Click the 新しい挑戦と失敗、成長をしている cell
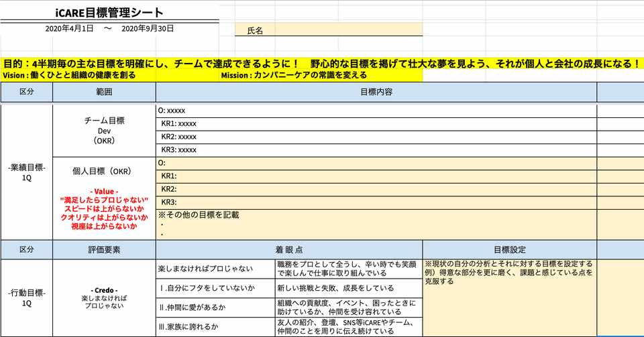 click(x=349, y=288)
